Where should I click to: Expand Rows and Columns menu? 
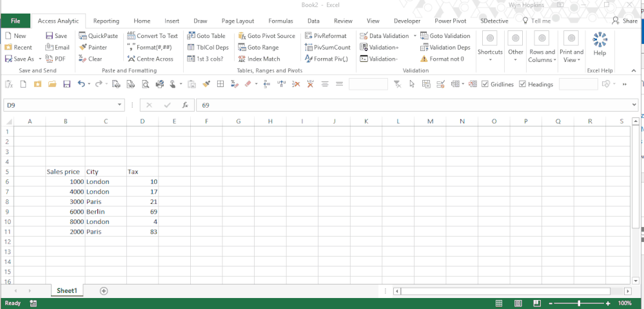click(542, 48)
